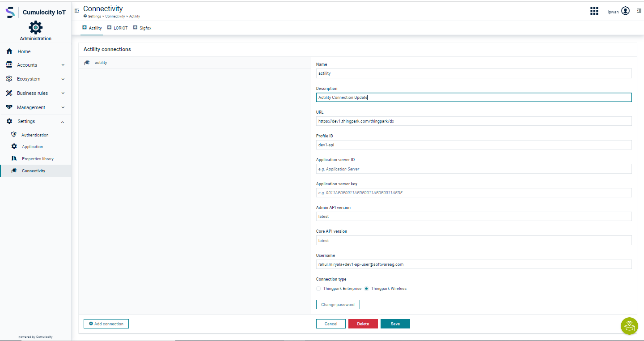The image size is (644, 341).
Task: Toggle the right drawer icon
Action: (639, 11)
